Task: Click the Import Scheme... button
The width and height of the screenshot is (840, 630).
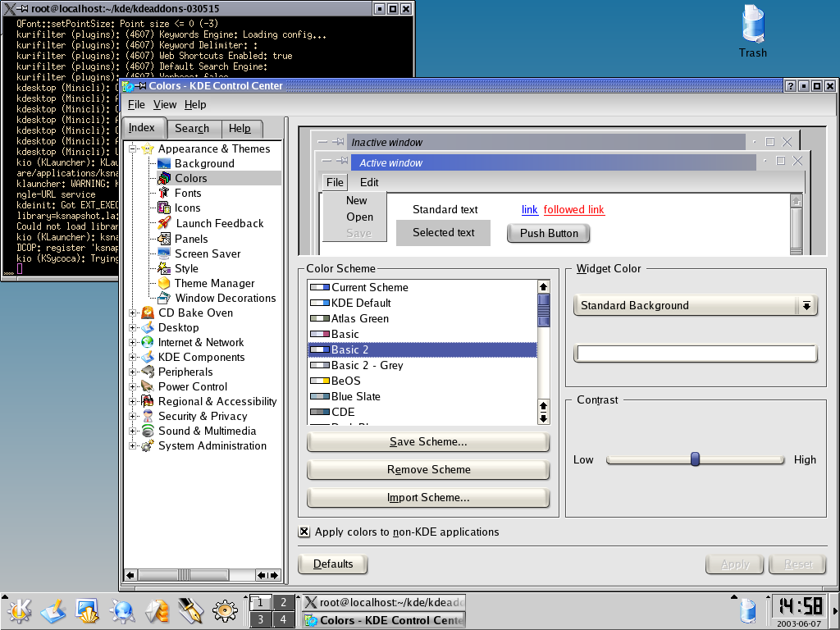Action: tap(428, 498)
